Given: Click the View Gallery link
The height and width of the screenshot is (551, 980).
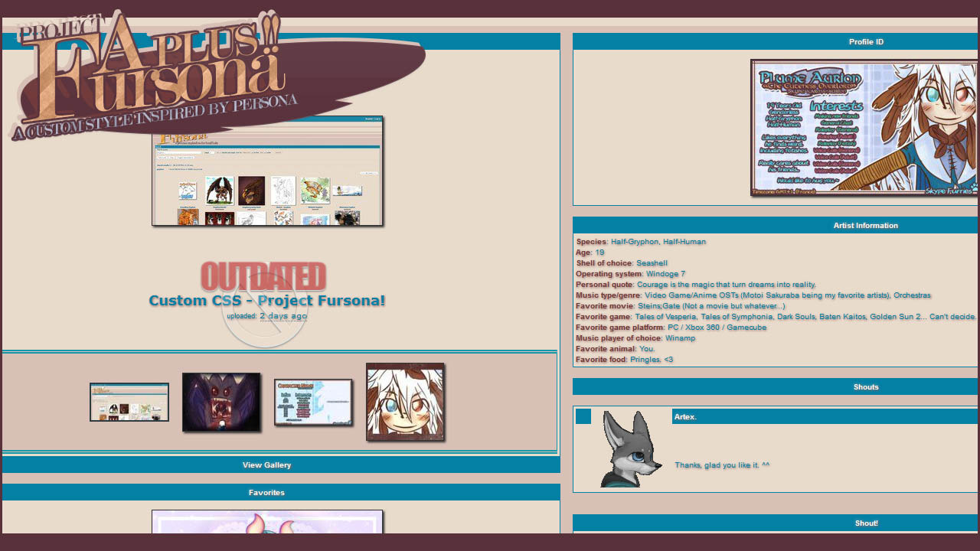Looking at the screenshot, I should pyautogui.click(x=266, y=465).
